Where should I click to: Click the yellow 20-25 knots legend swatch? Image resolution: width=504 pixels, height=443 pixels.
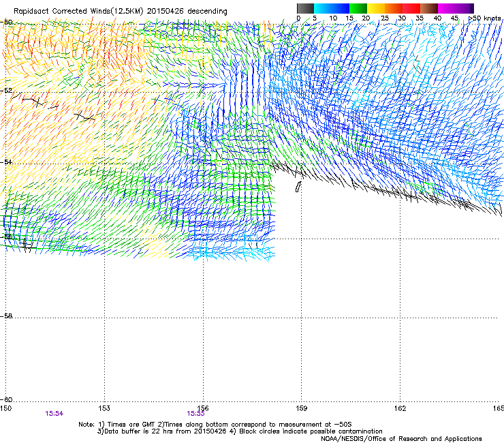coord(376,8)
